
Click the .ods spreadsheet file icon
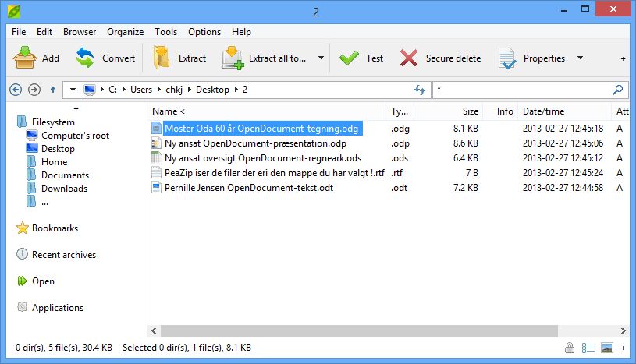click(156, 157)
